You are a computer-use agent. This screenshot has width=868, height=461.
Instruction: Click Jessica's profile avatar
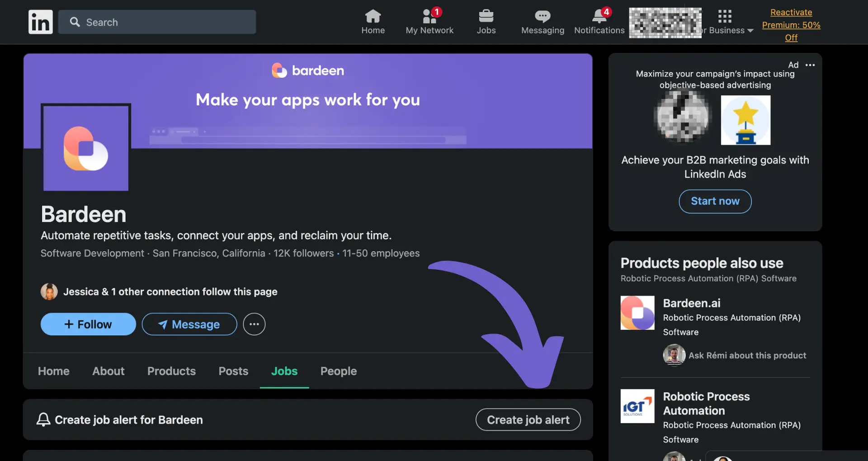(x=49, y=292)
